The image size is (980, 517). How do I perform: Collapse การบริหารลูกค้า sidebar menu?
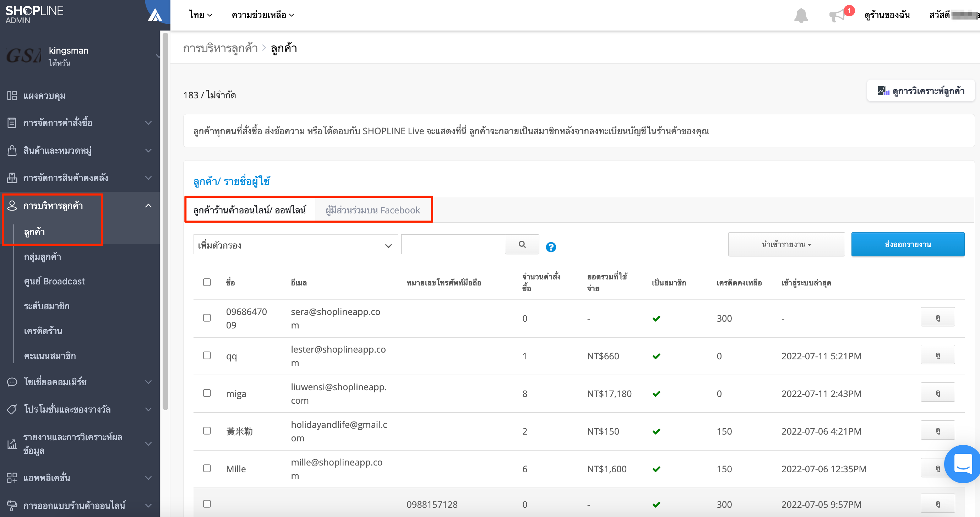(148, 206)
